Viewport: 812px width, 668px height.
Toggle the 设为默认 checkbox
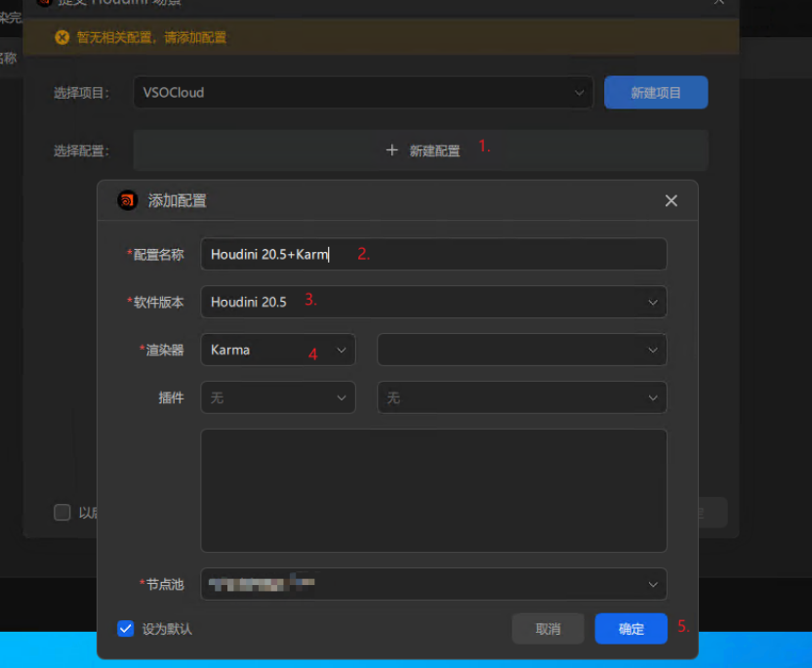pyautogui.click(x=125, y=628)
